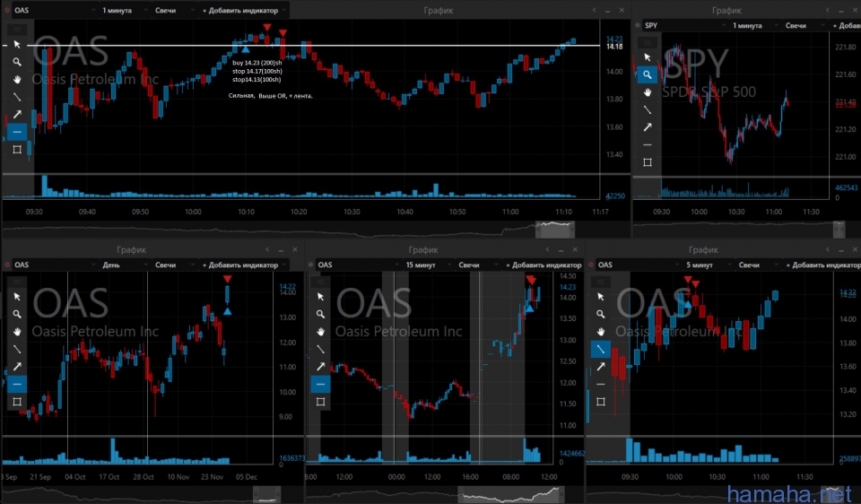Open the '1 минута' timeframe dropdown in SPY chart

point(755,25)
